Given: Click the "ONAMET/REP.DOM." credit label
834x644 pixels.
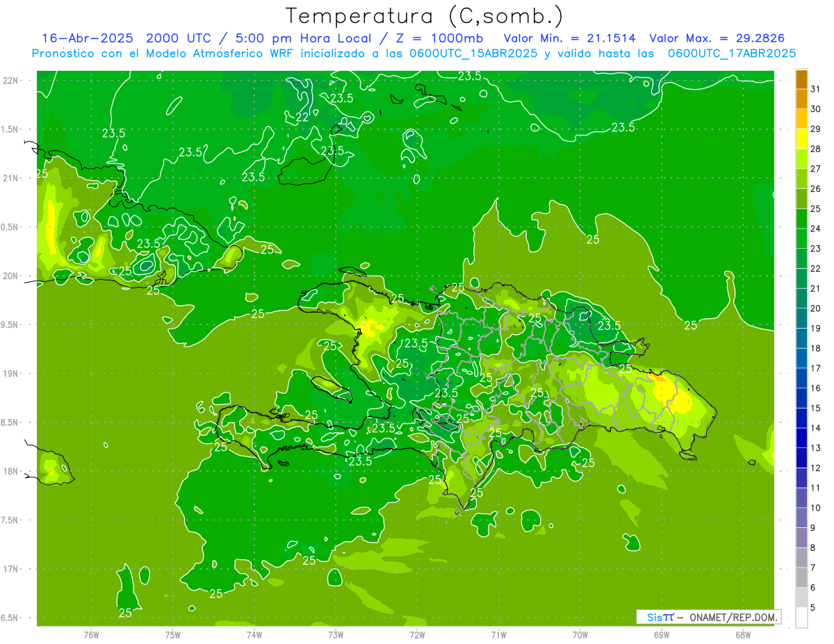Looking at the screenshot, I should coord(733,617).
